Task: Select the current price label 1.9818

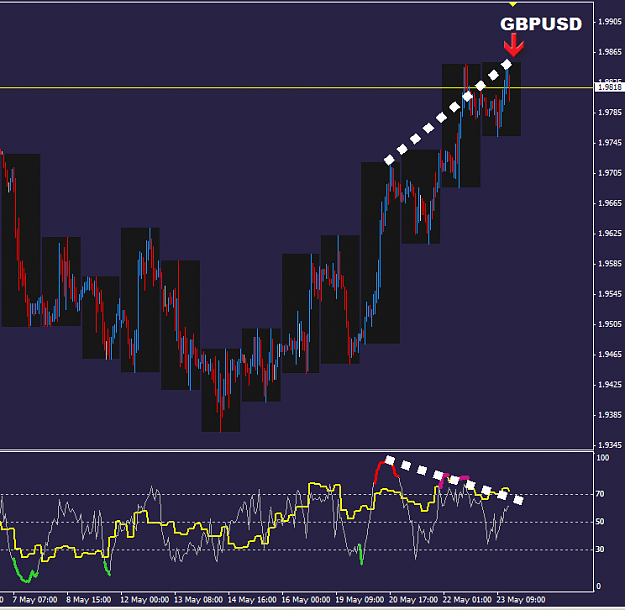Action: pyautogui.click(x=609, y=87)
